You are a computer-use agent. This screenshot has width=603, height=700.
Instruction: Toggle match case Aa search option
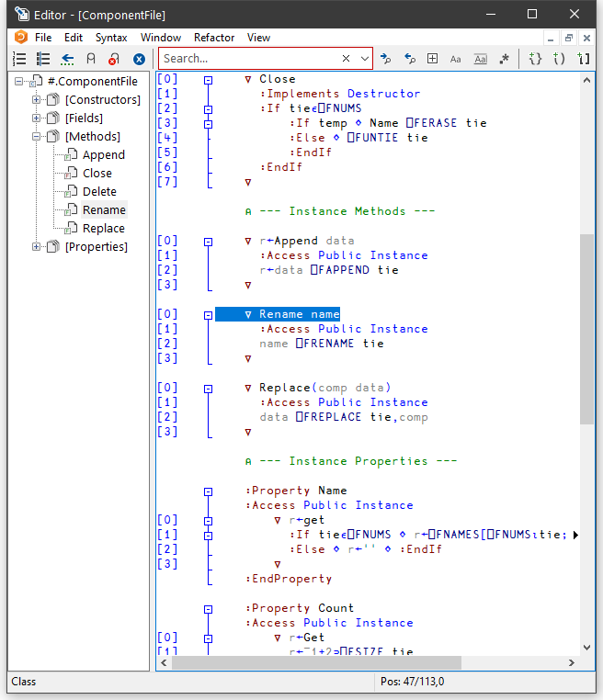(456, 59)
